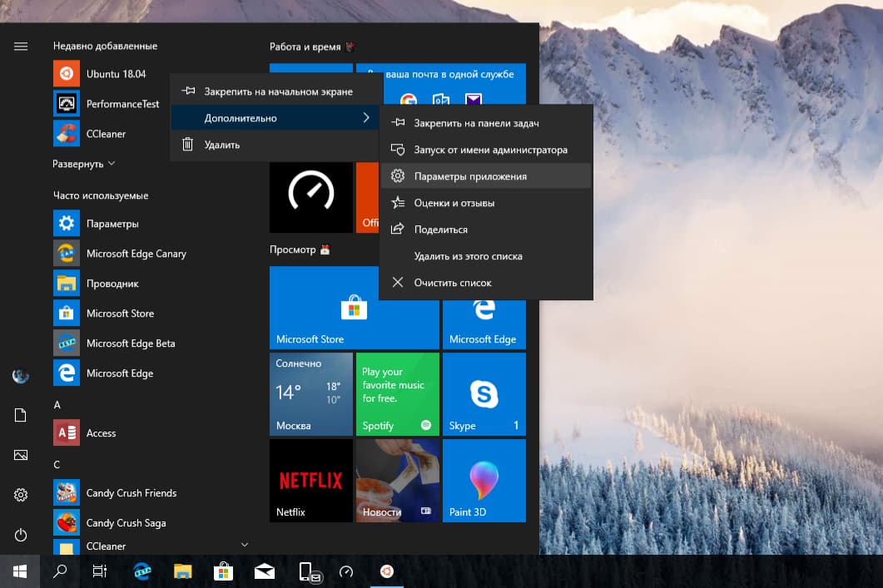
Task: Open the Power options icon
Action: [20, 535]
